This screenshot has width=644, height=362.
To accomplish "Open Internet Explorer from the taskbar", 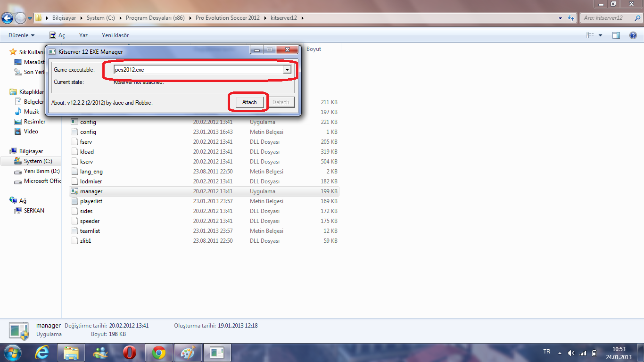I will coord(42,353).
